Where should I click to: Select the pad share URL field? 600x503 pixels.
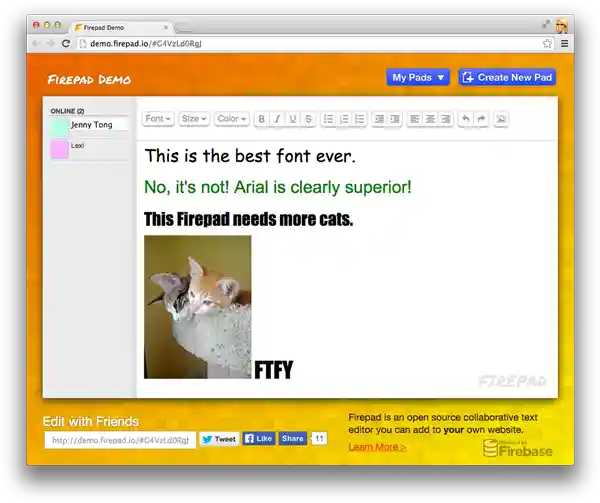[120, 440]
